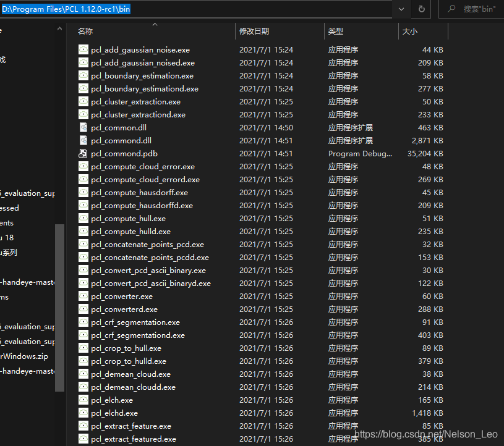The image size is (504, 446).
Task: Select the pcl_cluster_extractiond.exe icon
Action: (x=83, y=115)
